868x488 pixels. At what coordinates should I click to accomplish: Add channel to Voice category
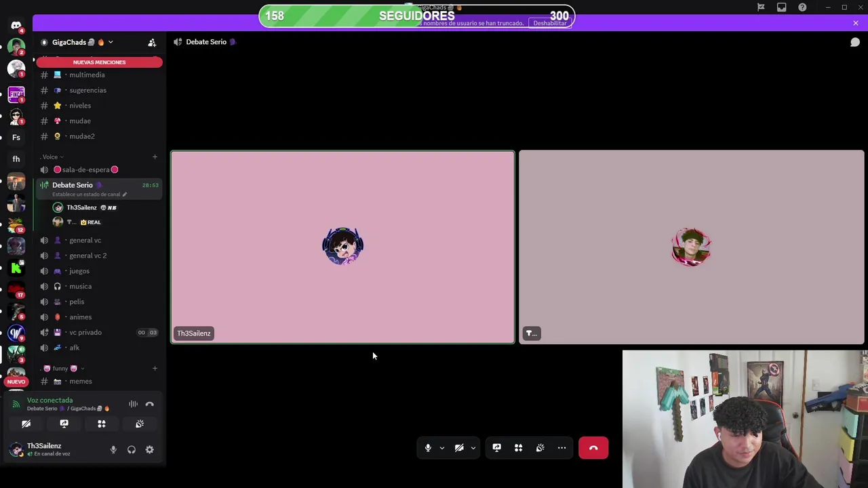point(155,157)
